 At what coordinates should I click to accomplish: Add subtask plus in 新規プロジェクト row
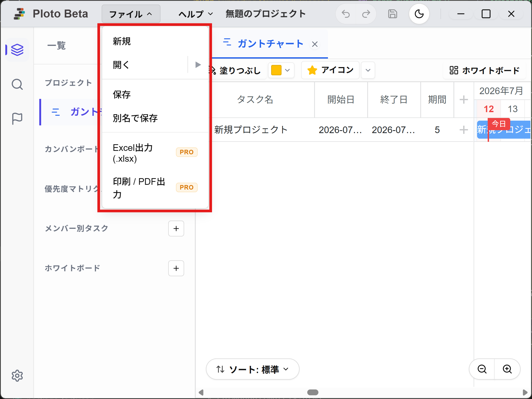[464, 130]
